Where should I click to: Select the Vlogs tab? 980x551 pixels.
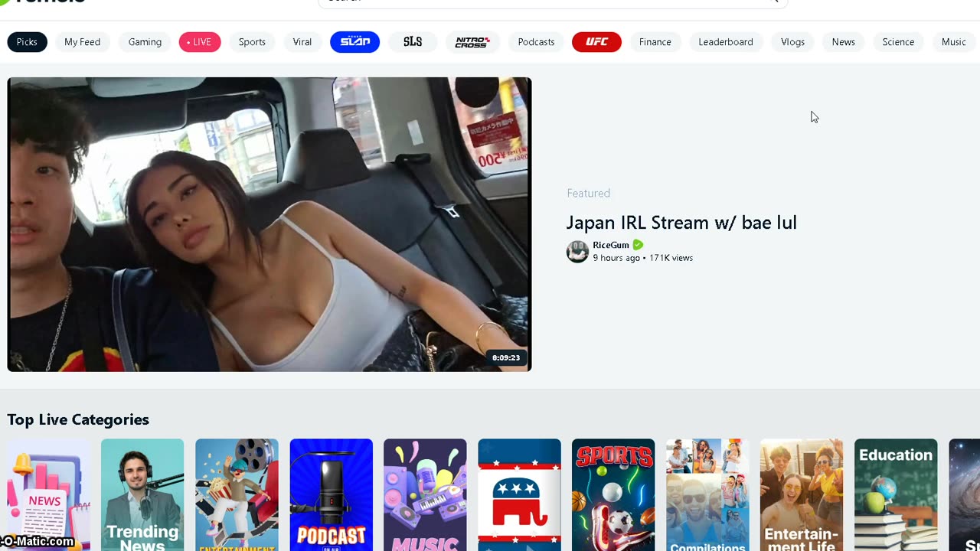tap(792, 42)
